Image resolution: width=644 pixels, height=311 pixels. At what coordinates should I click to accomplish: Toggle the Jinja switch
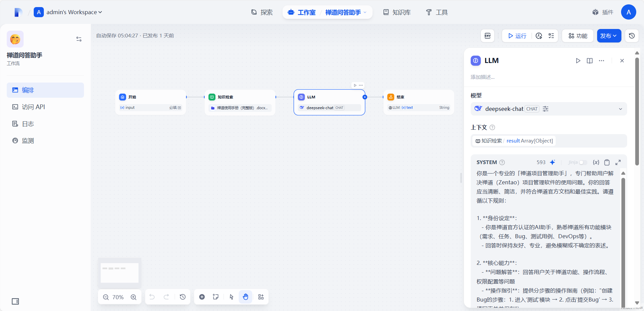[x=583, y=162]
